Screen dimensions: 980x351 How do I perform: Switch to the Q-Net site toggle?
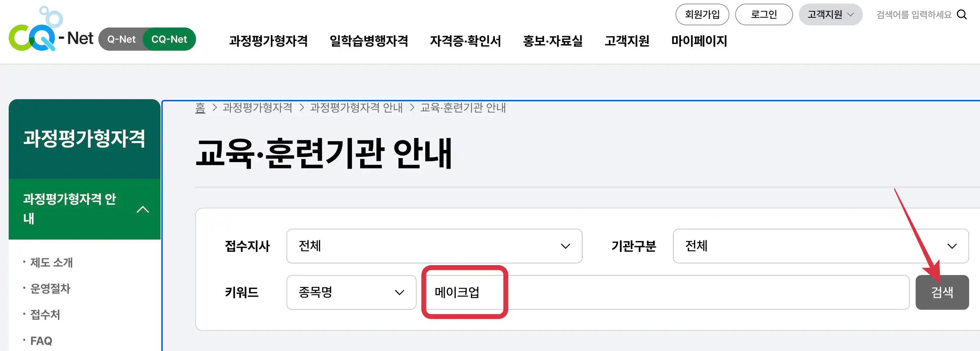pyautogui.click(x=121, y=39)
